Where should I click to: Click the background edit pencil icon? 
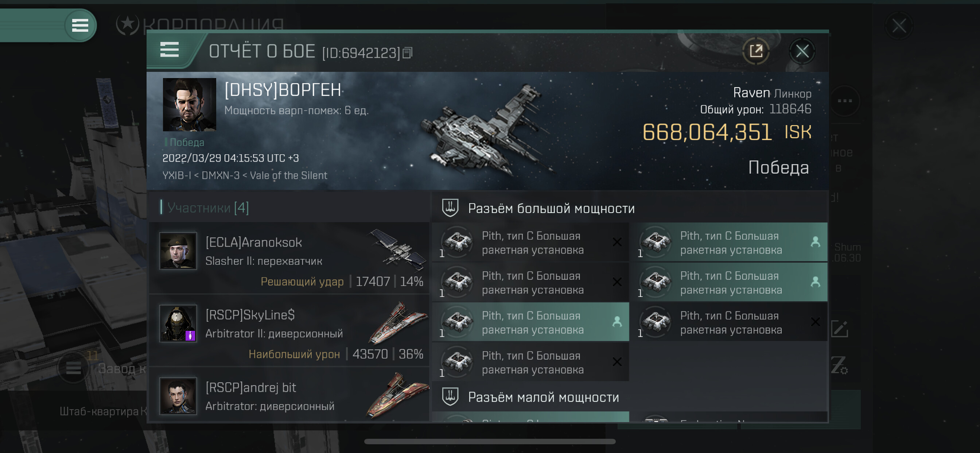[x=840, y=329]
